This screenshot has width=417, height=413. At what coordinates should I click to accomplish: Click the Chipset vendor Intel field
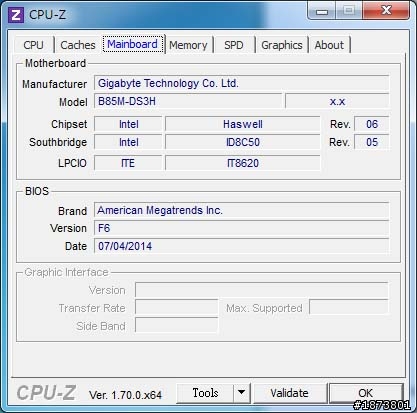[x=128, y=124]
